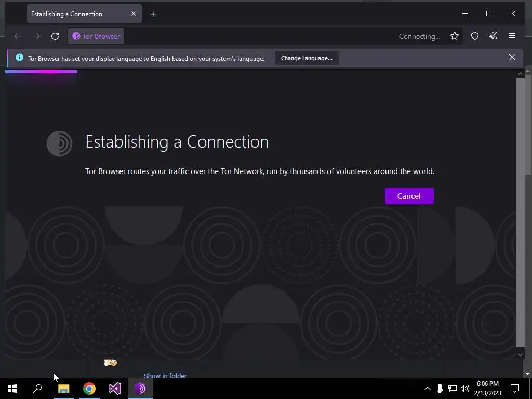This screenshot has height=399, width=532.
Task: Click the taskbar clock showing 6:06 PM
Action: pos(487,389)
